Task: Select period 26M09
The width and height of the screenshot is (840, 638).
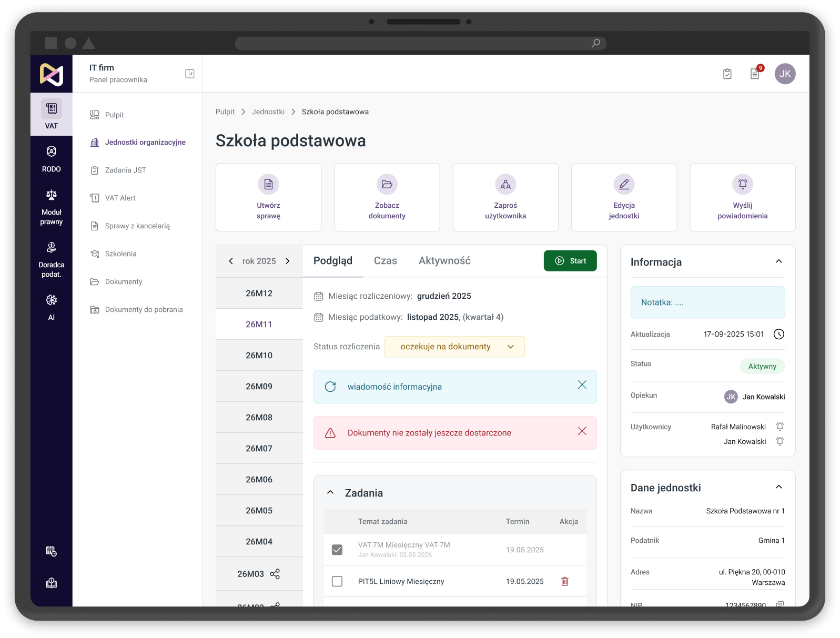Action: pos(259,387)
